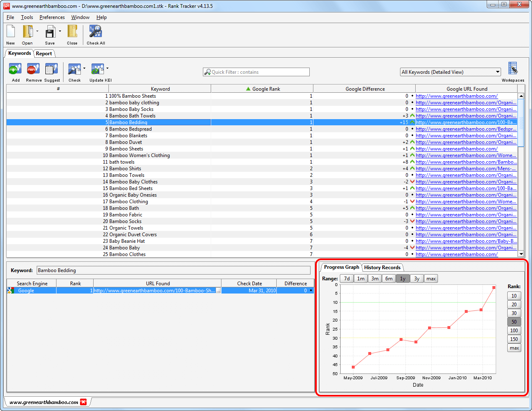Select the Progress Graph tab
The image size is (532, 411).
341,267
